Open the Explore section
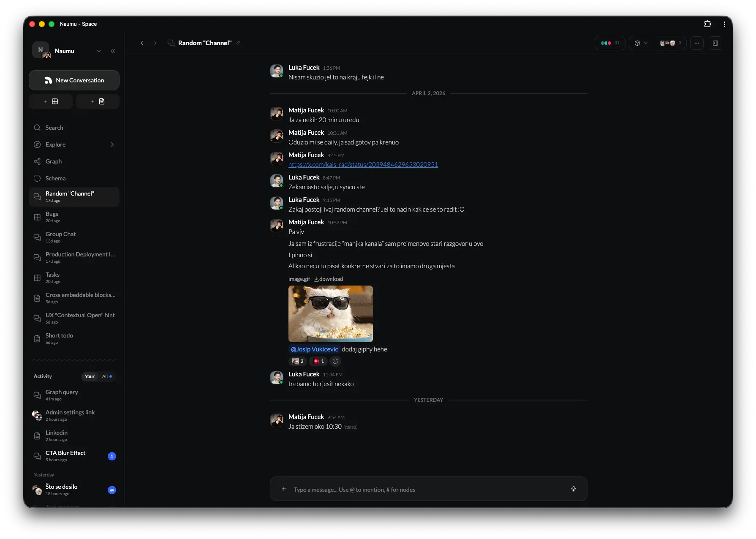756x539 pixels. [x=74, y=144]
